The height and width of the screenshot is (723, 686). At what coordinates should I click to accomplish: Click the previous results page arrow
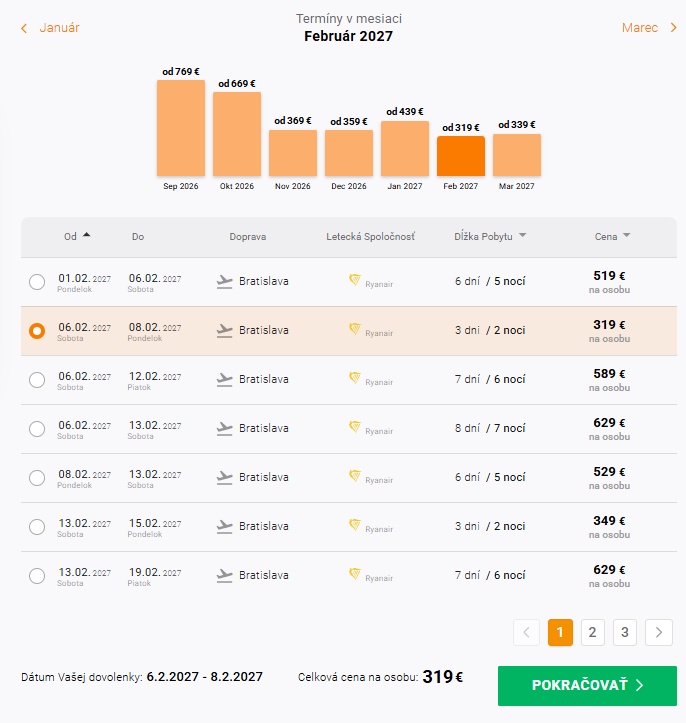pos(526,632)
